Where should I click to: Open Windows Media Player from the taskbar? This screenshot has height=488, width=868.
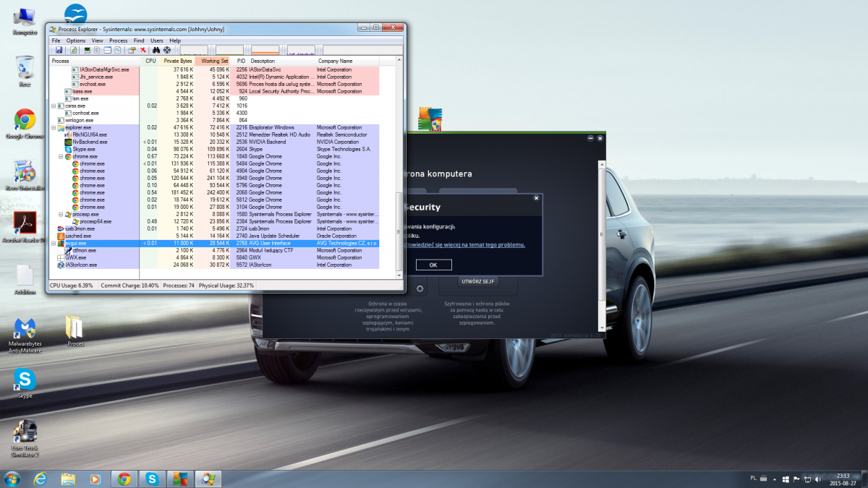95,479
